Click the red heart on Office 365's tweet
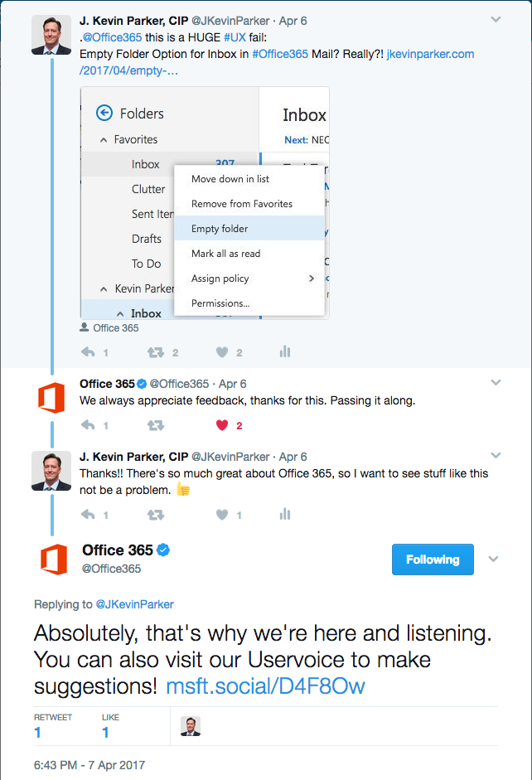The width and height of the screenshot is (532, 780). pyautogui.click(x=222, y=425)
